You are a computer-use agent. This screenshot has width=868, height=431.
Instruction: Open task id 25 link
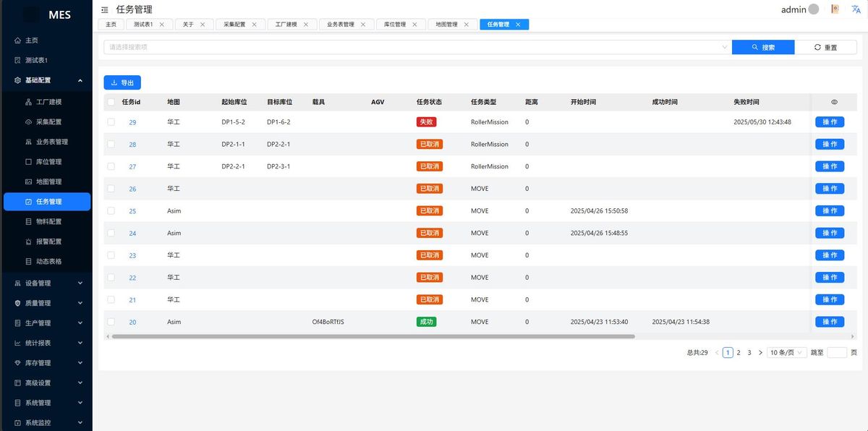click(x=132, y=211)
